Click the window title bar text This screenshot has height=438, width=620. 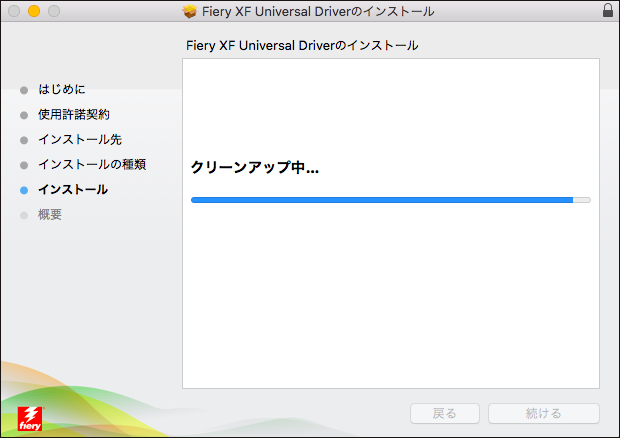coord(318,11)
